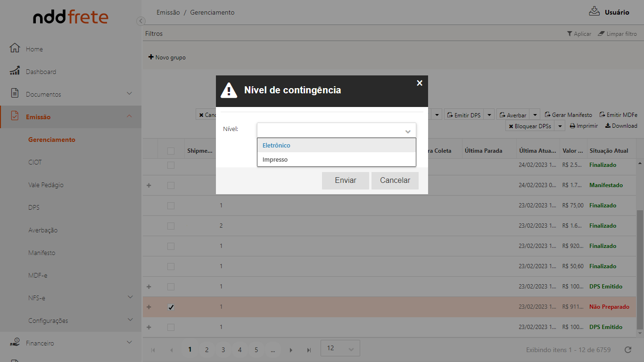
Task: Uncheck the selected Não Preparado row checkbox
Action: click(171, 307)
